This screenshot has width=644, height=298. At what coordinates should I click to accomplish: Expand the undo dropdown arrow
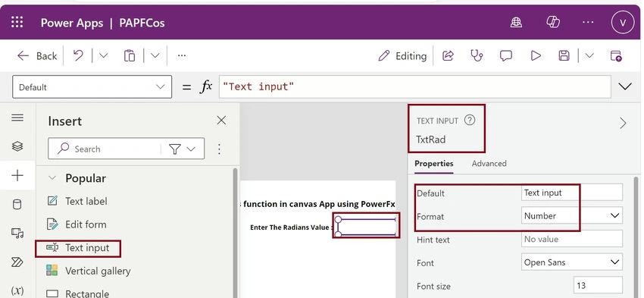pyautogui.click(x=103, y=55)
